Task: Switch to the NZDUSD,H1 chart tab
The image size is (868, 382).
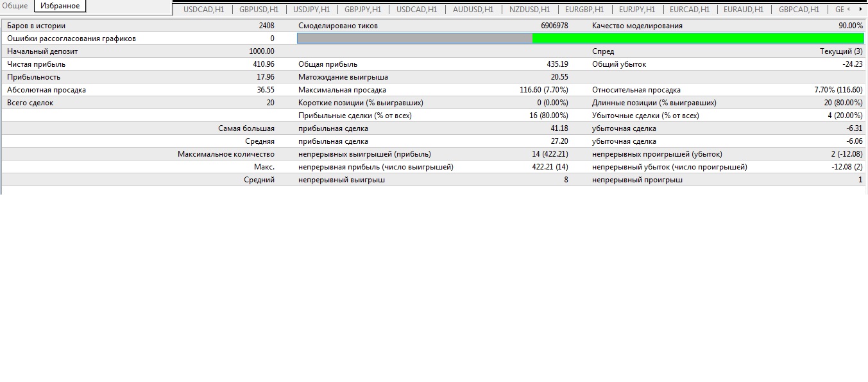Action: click(x=529, y=10)
